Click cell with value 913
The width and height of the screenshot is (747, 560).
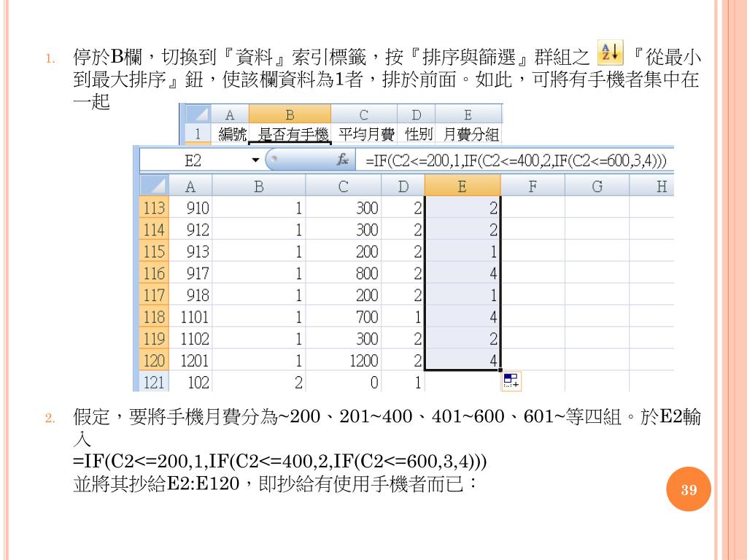click(190, 252)
